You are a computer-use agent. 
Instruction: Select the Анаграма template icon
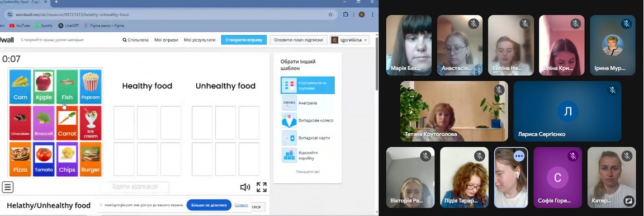point(289,103)
